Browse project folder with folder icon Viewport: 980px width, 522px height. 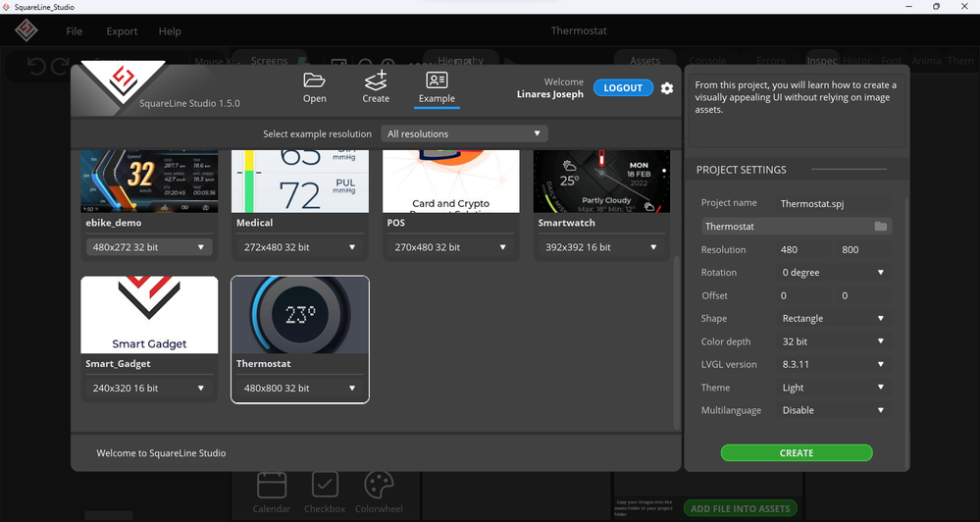click(881, 227)
